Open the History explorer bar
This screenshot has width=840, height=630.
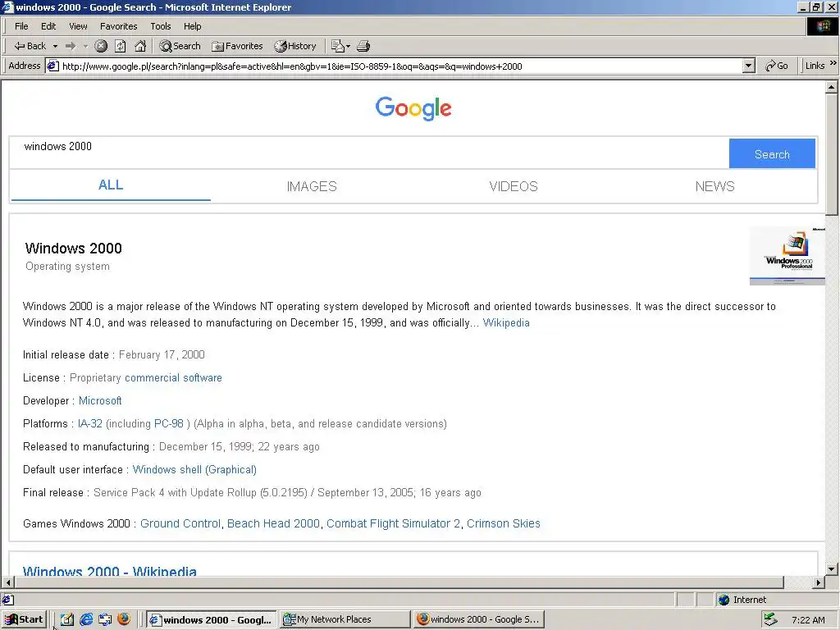pyautogui.click(x=295, y=46)
